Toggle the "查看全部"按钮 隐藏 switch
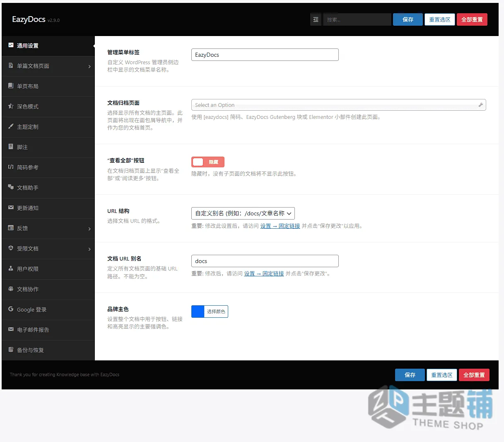The width and height of the screenshot is (504, 442). [x=208, y=162]
